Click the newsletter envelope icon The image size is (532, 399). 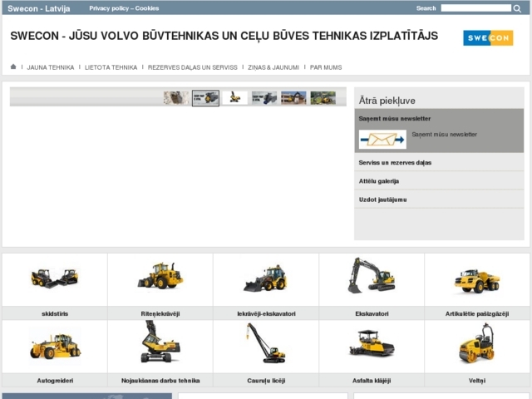(x=382, y=139)
